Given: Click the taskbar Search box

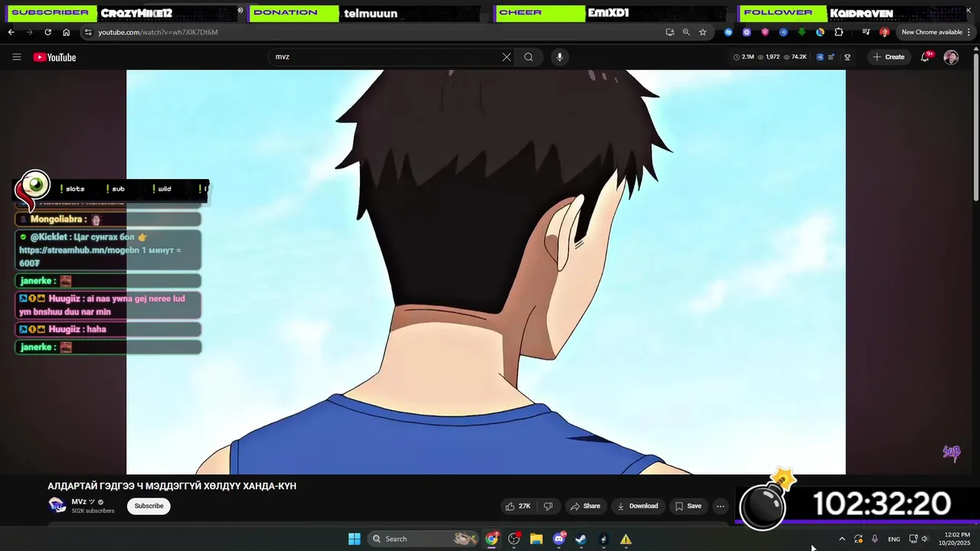Looking at the screenshot, I should (x=423, y=539).
